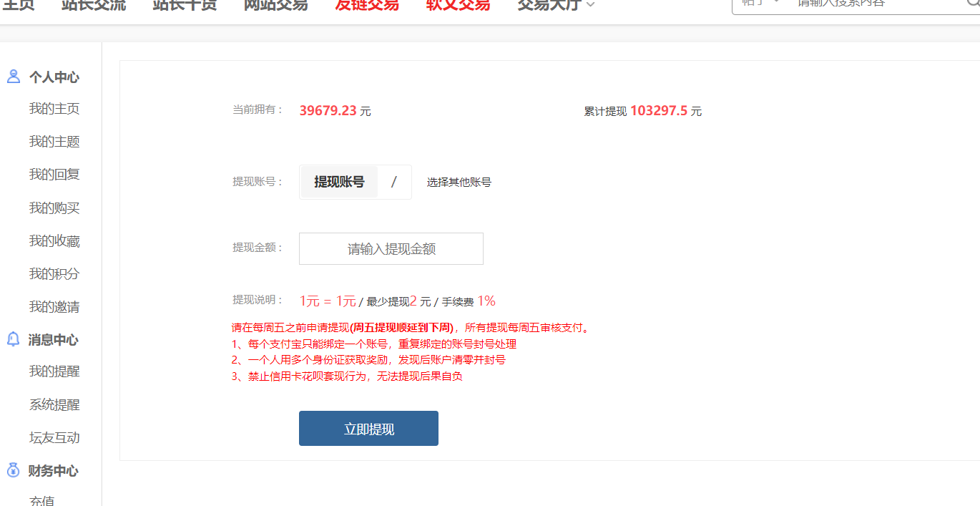Click 选择其他账号 link
The width and height of the screenshot is (980, 506).
[459, 182]
